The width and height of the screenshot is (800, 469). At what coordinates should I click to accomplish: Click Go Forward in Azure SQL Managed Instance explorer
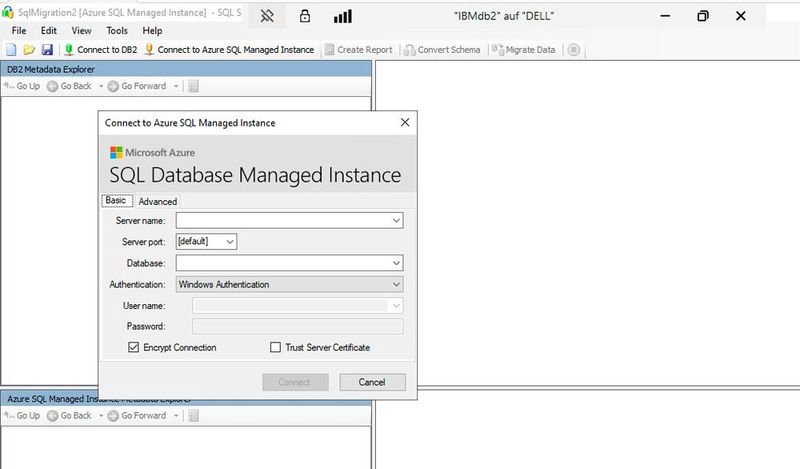point(137,416)
